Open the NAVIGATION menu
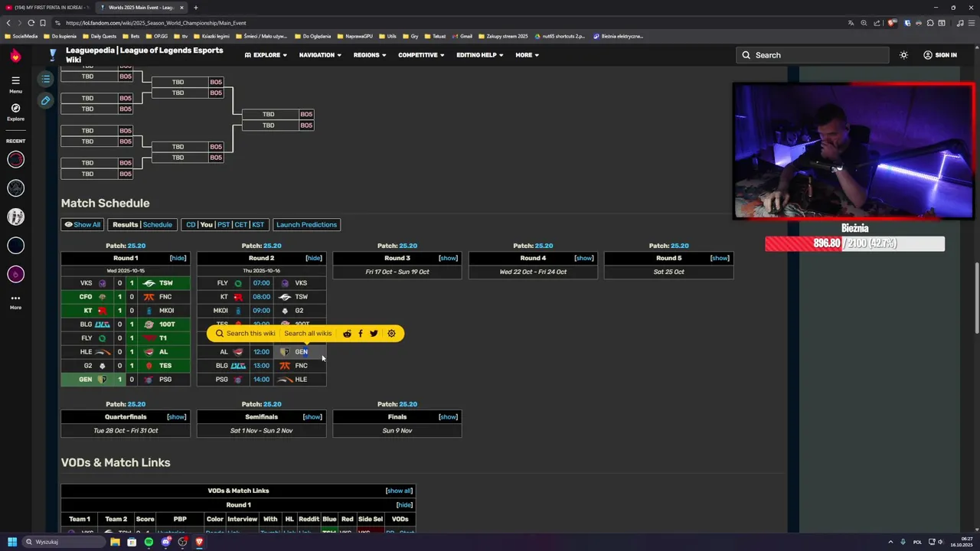This screenshot has width=980, height=551. click(x=320, y=55)
